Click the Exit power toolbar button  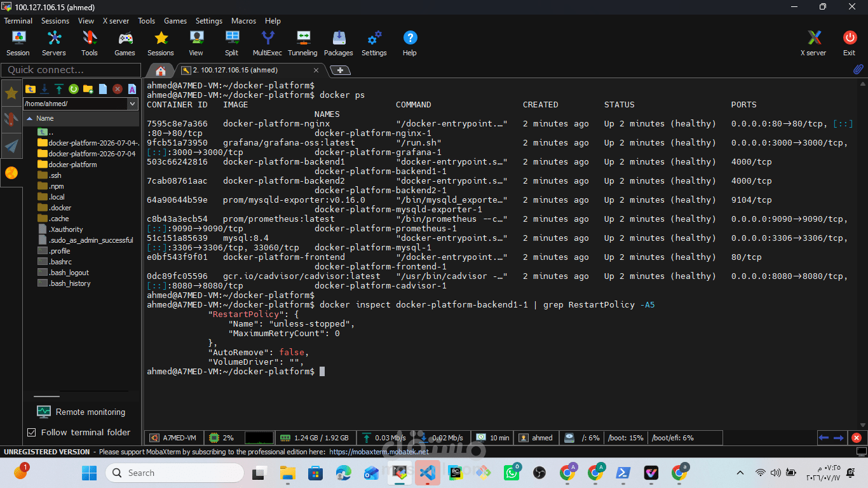coord(850,43)
